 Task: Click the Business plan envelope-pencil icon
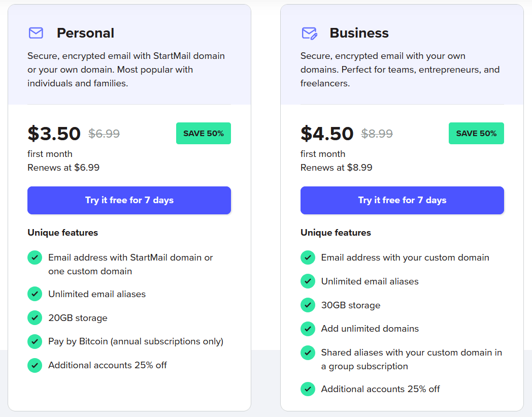pyautogui.click(x=310, y=34)
